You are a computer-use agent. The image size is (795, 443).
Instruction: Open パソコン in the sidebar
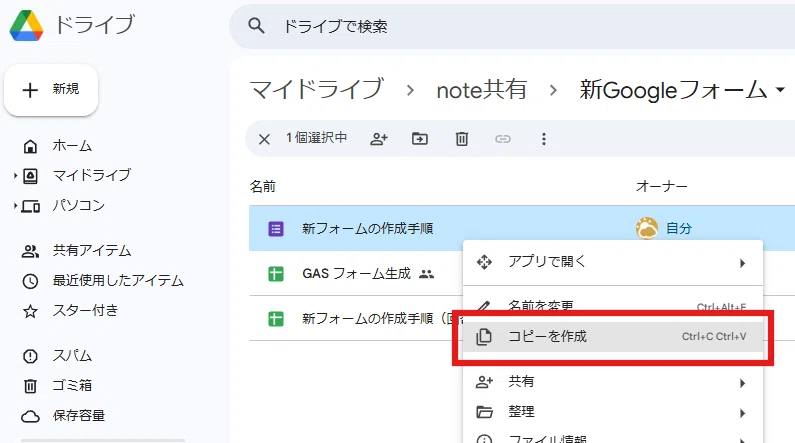tap(63, 206)
